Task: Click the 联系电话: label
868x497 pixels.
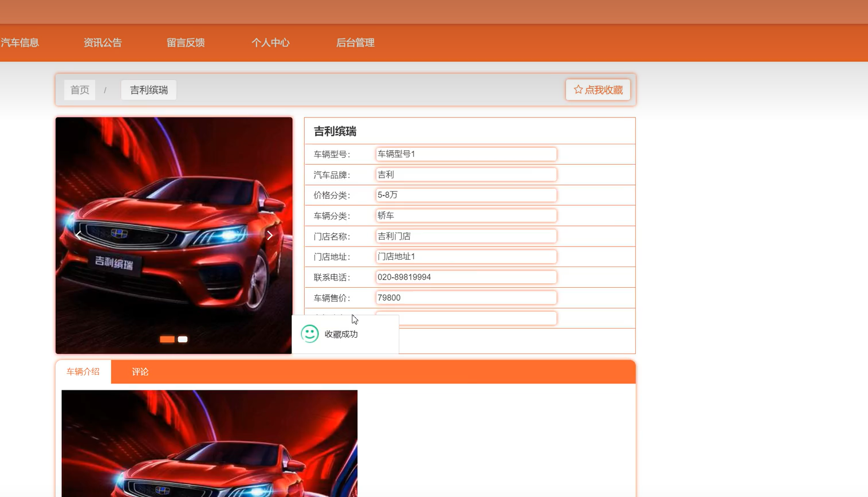Action: [x=332, y=277]
